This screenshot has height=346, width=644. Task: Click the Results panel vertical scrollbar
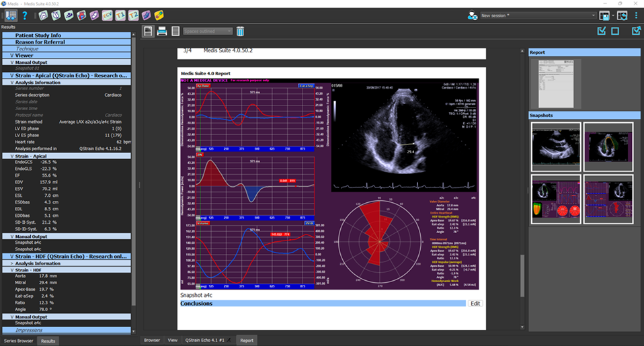coord(134,168)
